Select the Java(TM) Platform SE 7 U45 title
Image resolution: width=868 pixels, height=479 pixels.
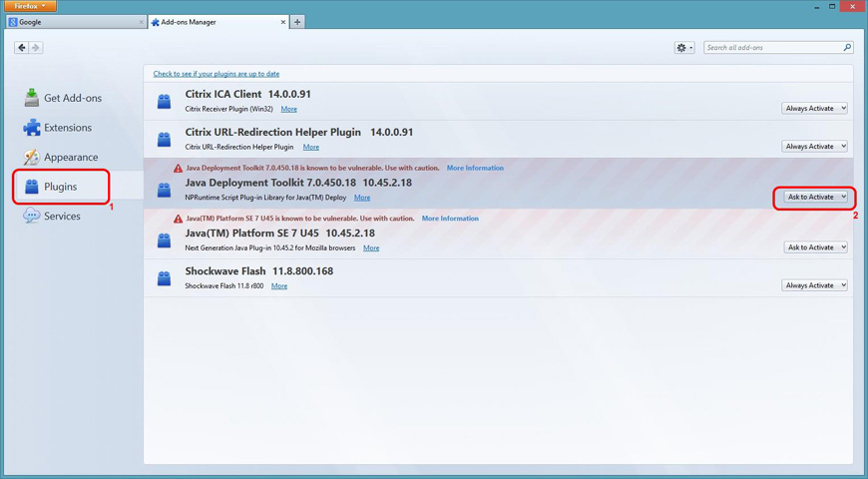279,234
